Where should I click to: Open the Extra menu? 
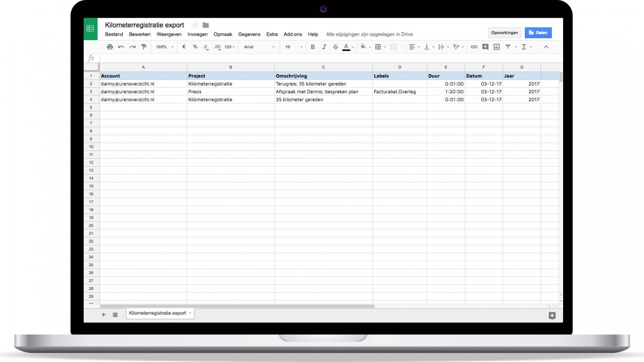click(272, 34)
